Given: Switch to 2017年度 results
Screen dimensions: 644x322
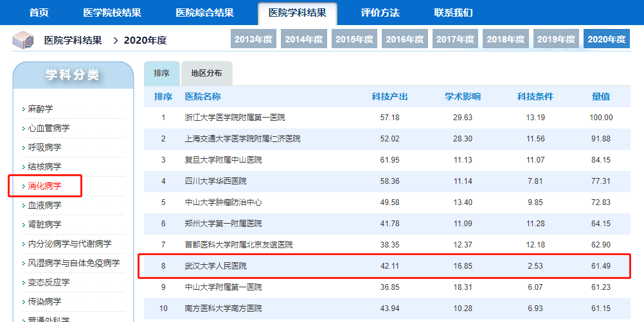Looking at the screenshot, I should click(455, 39).
